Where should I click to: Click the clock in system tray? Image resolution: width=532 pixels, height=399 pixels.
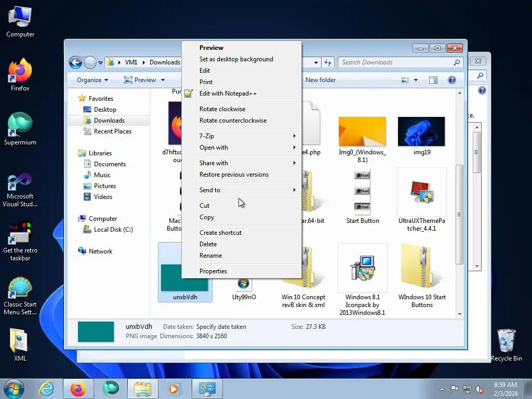click(506, 389)
